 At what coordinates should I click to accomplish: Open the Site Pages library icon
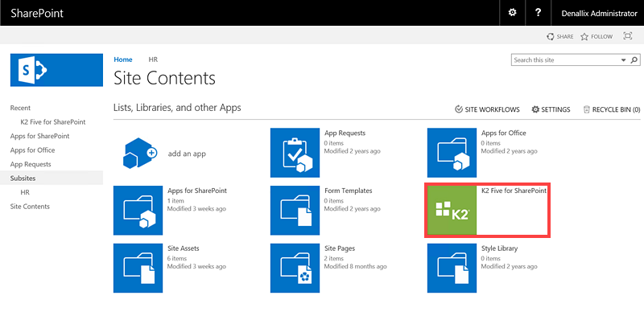tap(295, 268)
